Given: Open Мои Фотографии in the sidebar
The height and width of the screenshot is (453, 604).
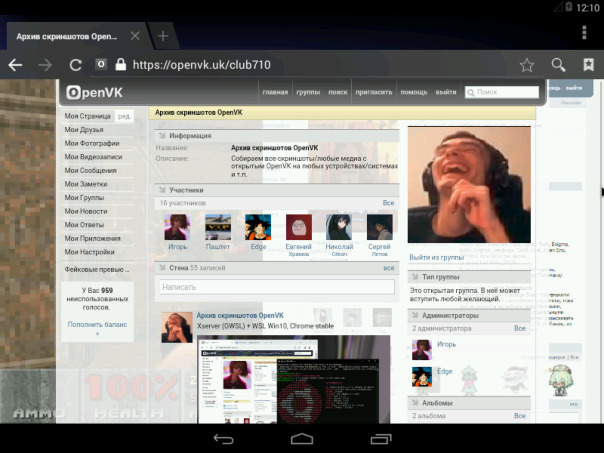Looking at the screenshot, I should (92, 143).
